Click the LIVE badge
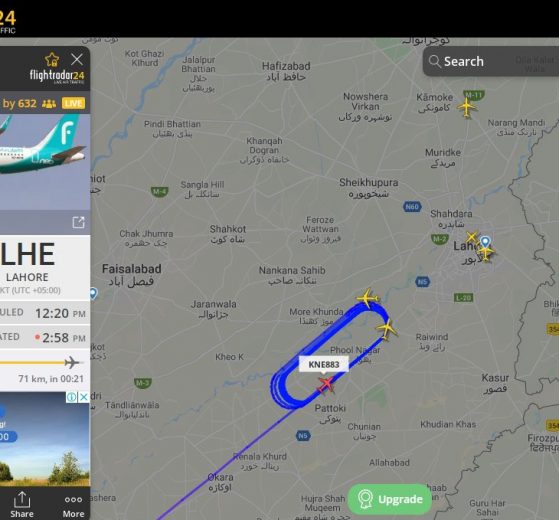The image size is (559, 520). [x=73, y=103]
